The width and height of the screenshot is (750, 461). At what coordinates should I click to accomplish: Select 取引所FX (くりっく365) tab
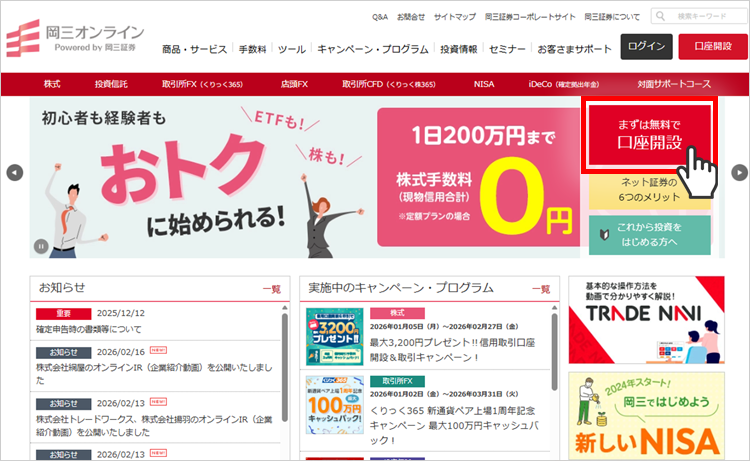click(x=202, y=84)
